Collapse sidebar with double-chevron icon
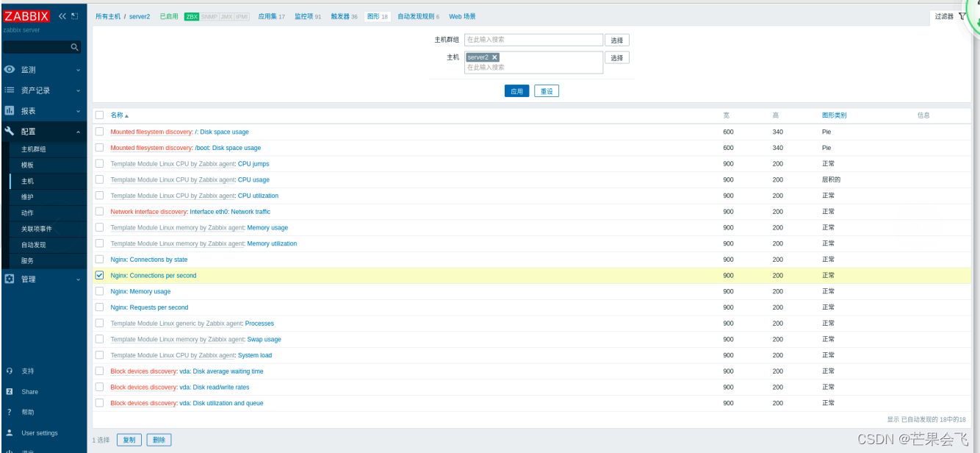The image size is (980, 453). (62, 15)
